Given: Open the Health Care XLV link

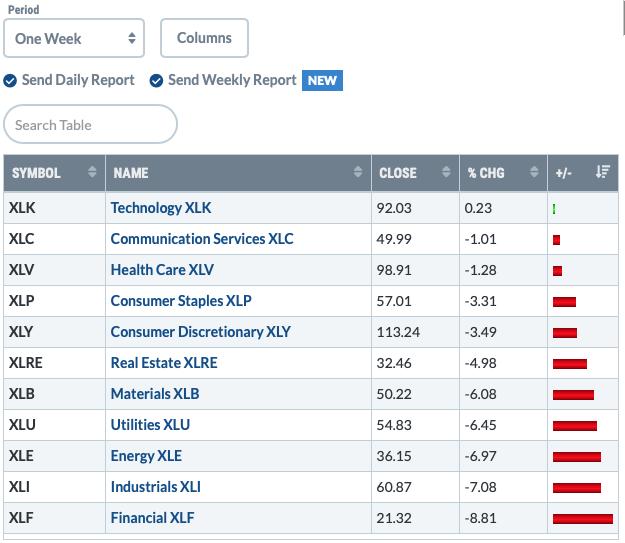Looking at the screenshot, I should (x=162, y=270).
